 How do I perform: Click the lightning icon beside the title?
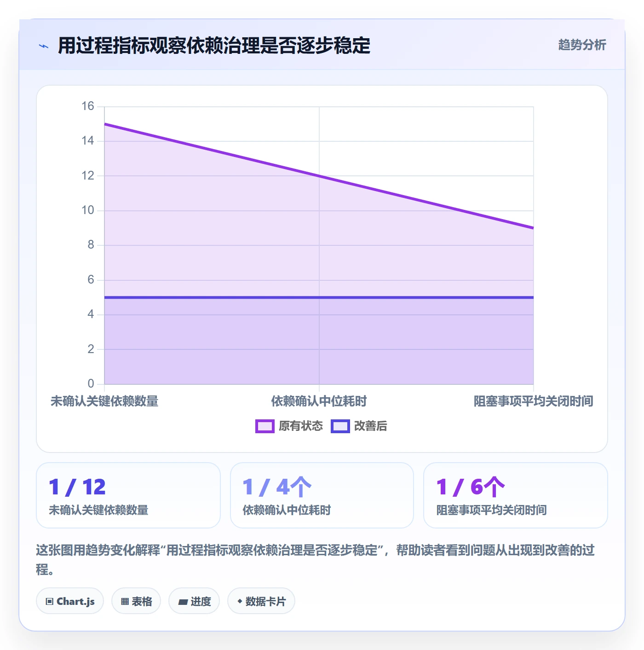click(x=44, y=46)
